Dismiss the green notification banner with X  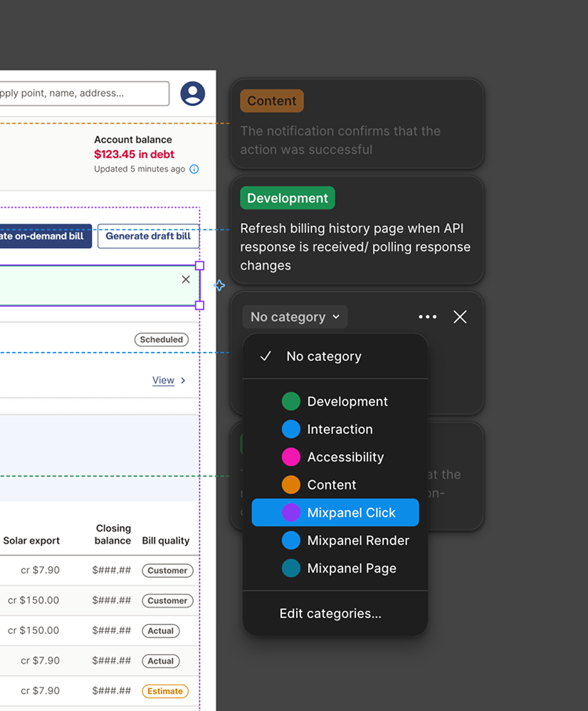tap(186, 279)
